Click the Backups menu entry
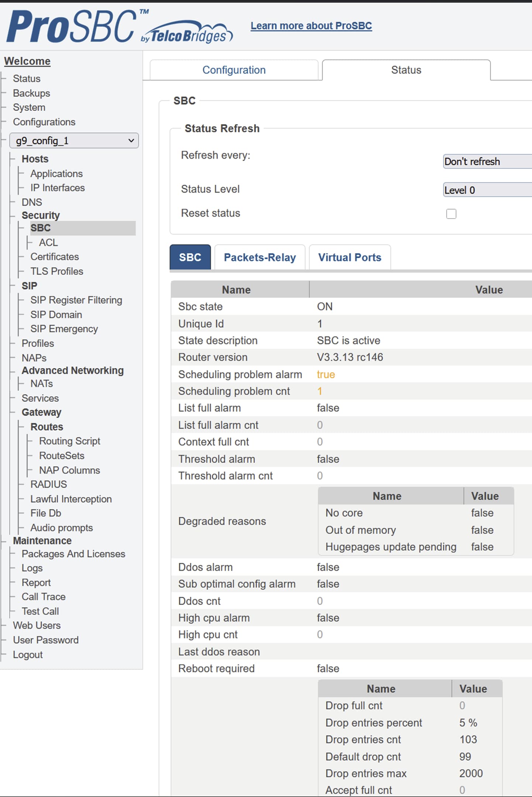Viewport: 532px width, 797px height. [x=31, y=93]
